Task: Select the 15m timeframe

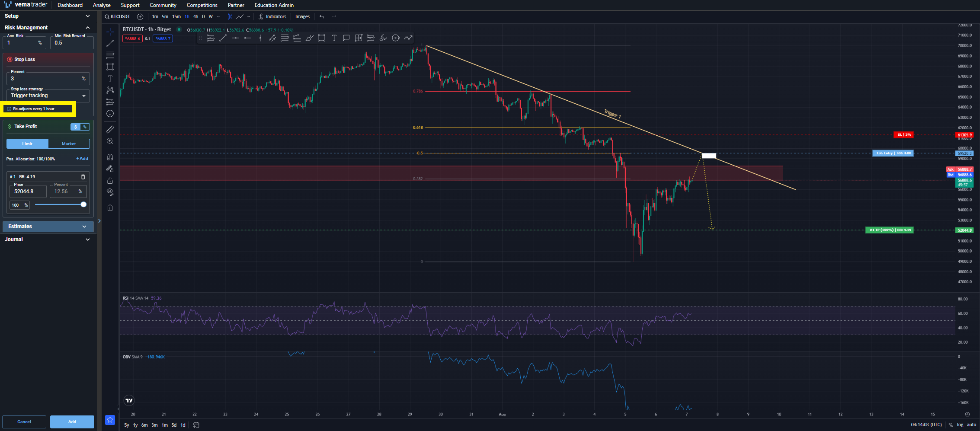Action: pyautogui.click(x=176, y=17)
